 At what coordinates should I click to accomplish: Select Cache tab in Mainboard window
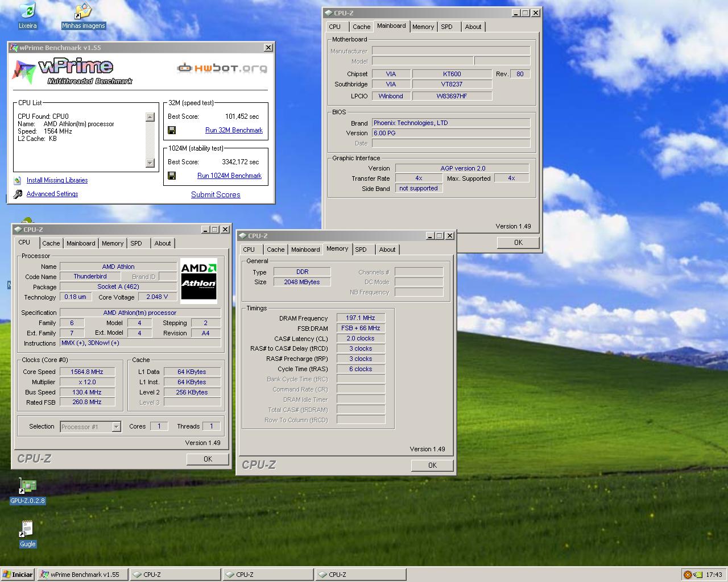(361, 27)
